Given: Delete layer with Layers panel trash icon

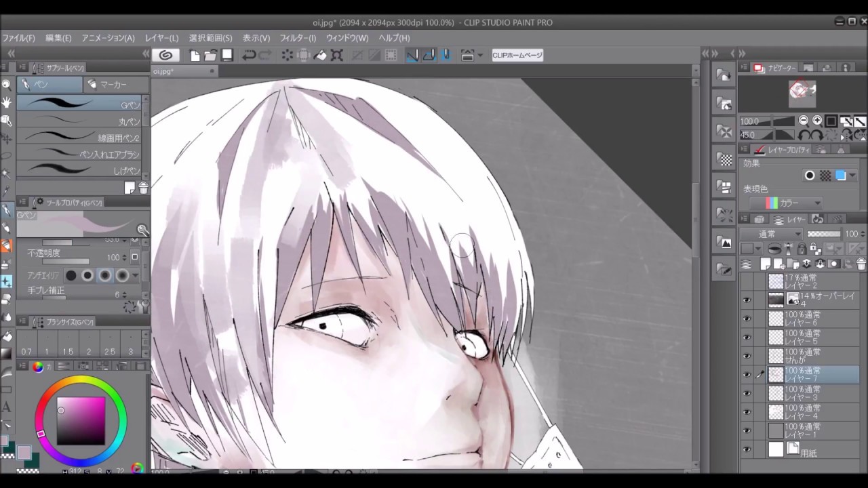Looking at the screenshot, I should 861,264.
